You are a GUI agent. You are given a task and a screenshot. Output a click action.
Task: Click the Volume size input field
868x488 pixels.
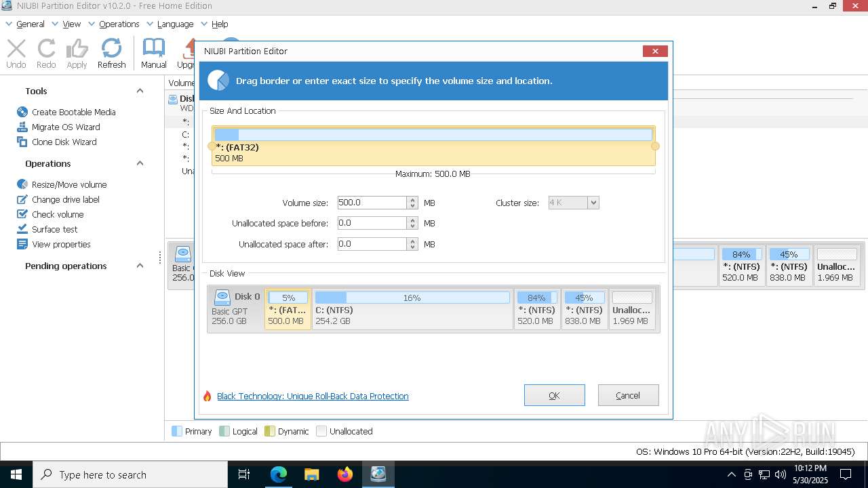coord(372,203)
